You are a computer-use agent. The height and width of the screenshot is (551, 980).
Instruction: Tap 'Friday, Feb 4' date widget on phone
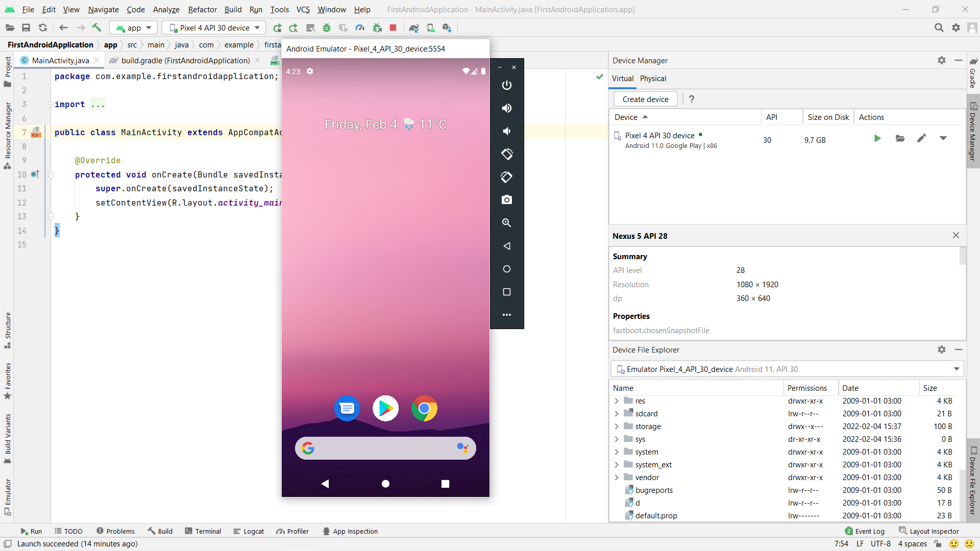pos(360,124)
